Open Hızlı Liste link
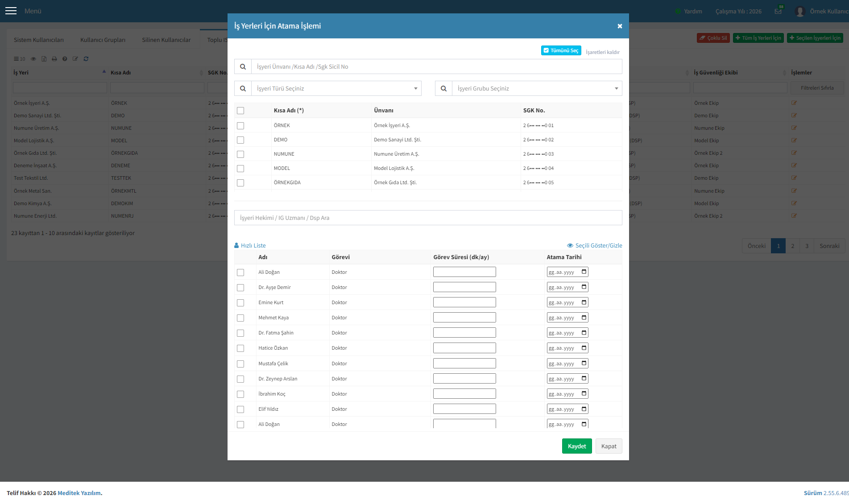Screen dimensions: 849x504 tap(250, 245)
